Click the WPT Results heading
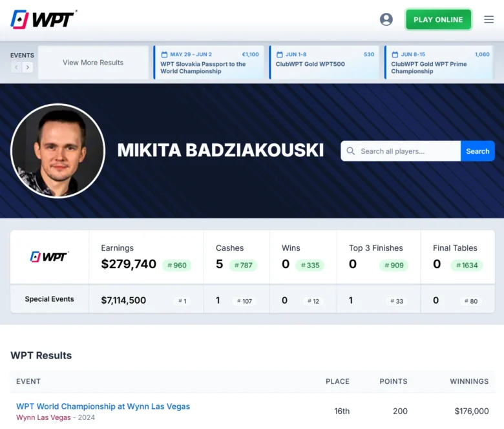 pyautogui.click(x=41, y=355)
